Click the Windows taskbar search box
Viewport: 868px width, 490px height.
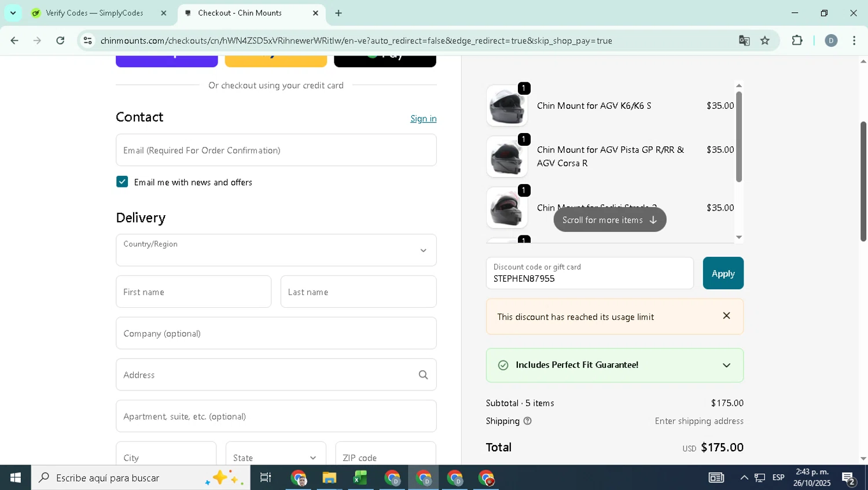141,478
